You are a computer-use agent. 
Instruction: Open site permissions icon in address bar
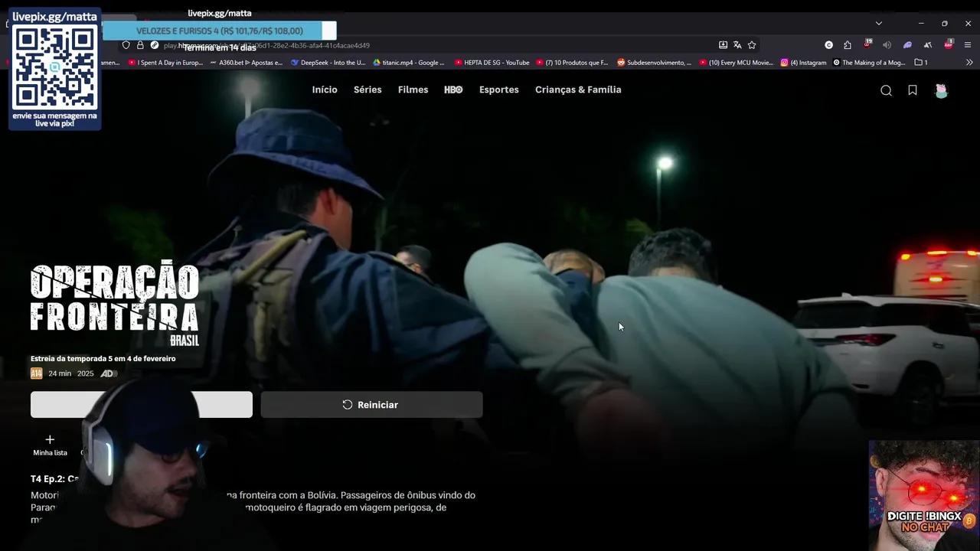[155, 45]
